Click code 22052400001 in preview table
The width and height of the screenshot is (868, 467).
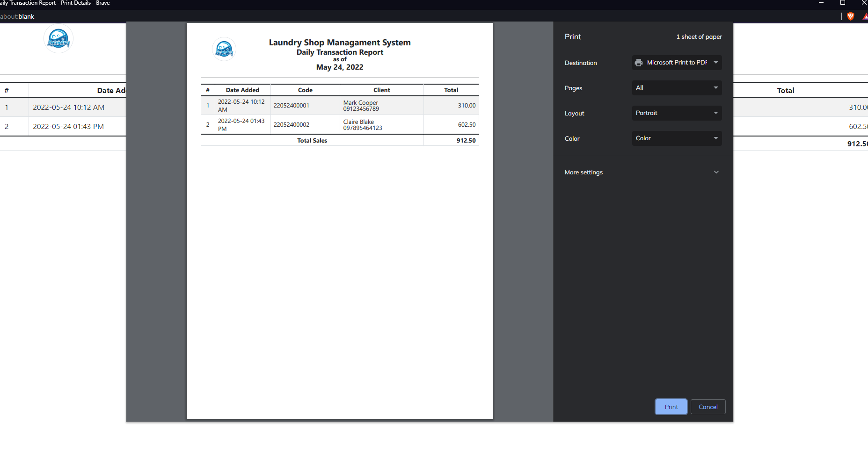[x=292, y=106]
